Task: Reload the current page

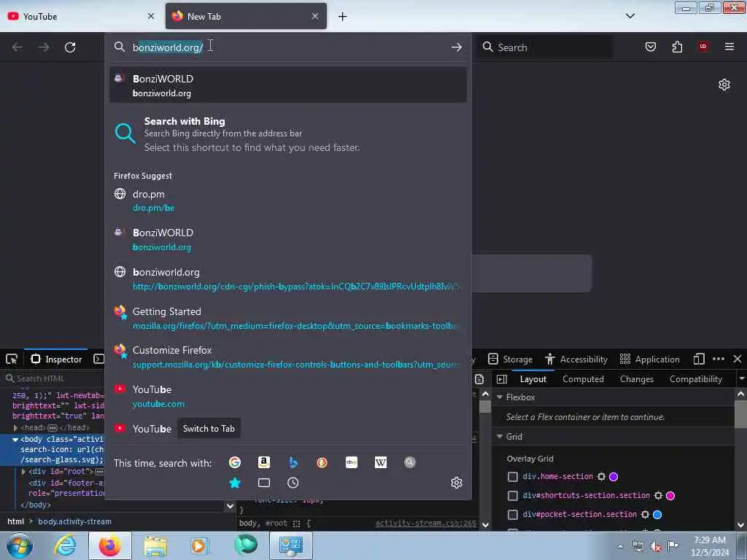Action: coord(70,47)
